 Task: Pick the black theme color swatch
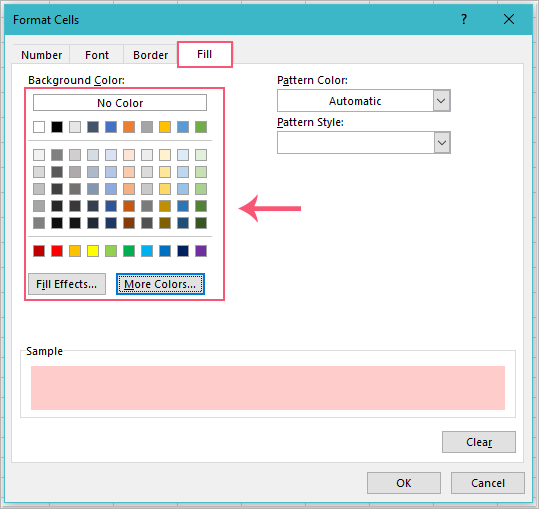[x=57, y=127]
